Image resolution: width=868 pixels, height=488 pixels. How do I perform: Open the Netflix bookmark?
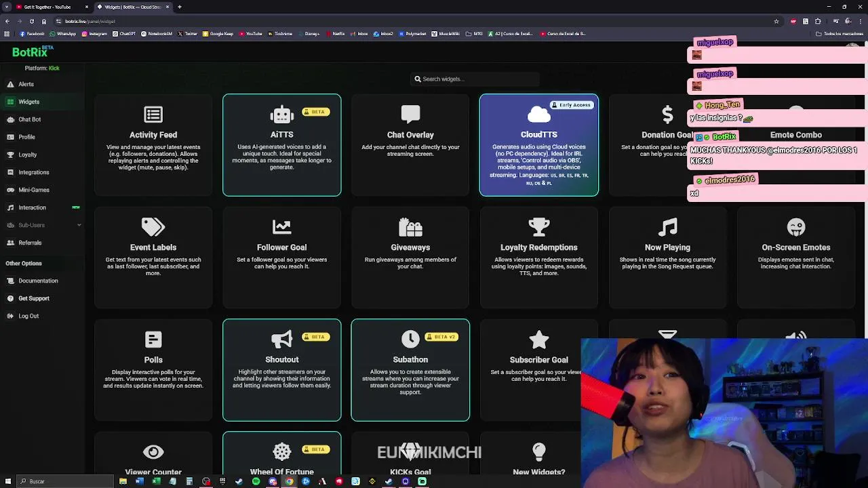coord(335,34)
